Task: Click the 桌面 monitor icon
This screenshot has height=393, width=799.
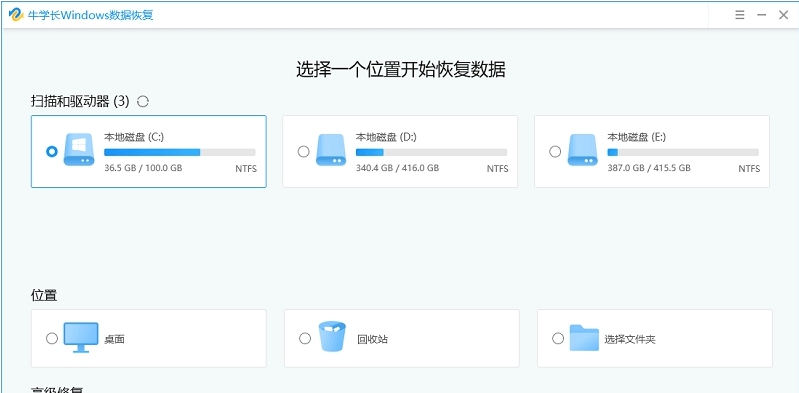Action: click(81, 337)
